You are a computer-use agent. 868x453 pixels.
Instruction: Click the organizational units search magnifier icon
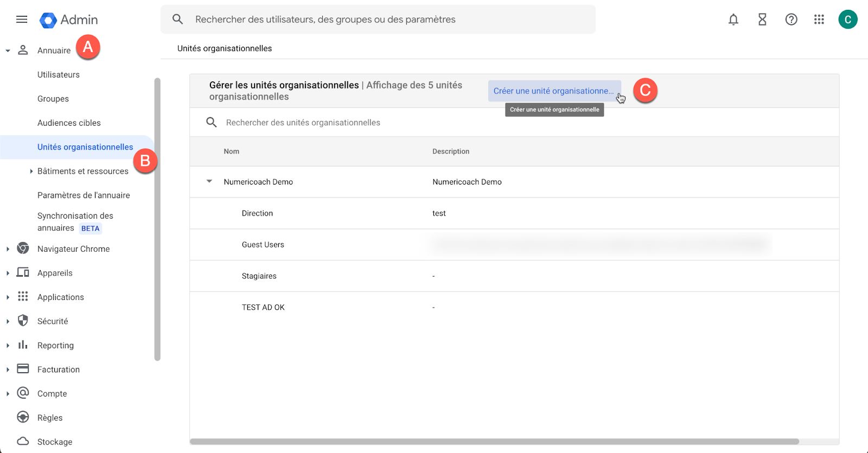212,123
